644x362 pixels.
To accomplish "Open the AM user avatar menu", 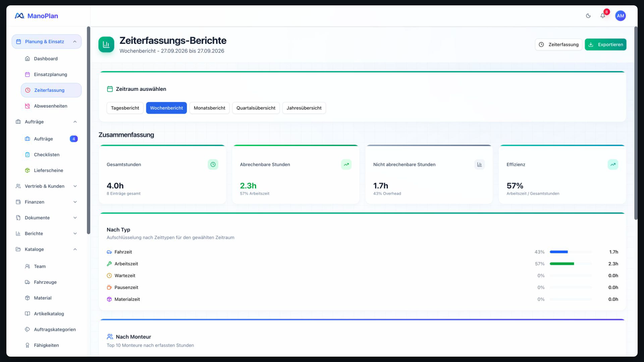I will pos(620,16).
